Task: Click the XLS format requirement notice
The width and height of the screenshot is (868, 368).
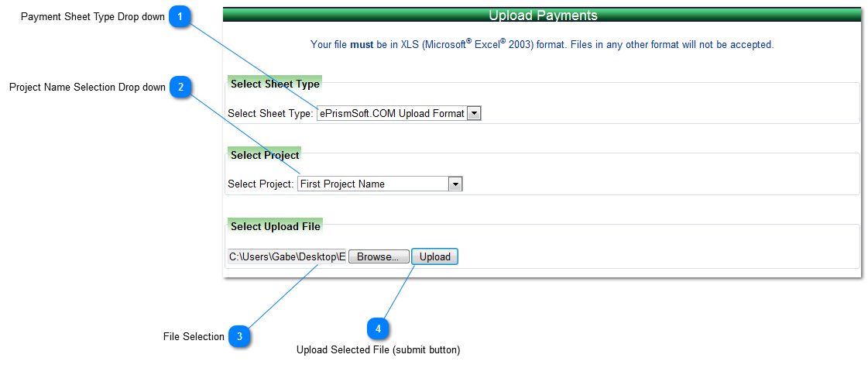Action: coord(542,44)
